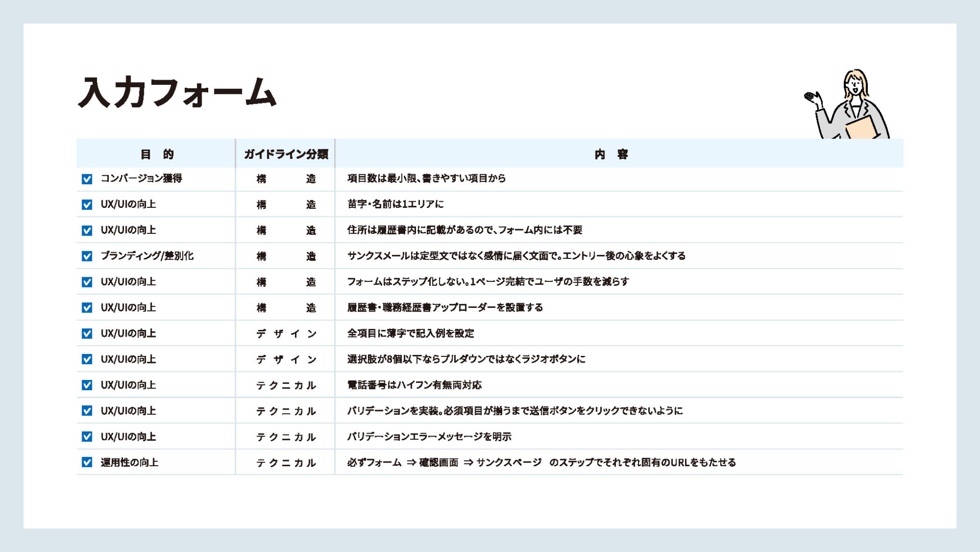Toggle checkbox for 苗字・名前は1エリアに row
The height and width of the screenshot is (552, 980).
pos(87,205)
